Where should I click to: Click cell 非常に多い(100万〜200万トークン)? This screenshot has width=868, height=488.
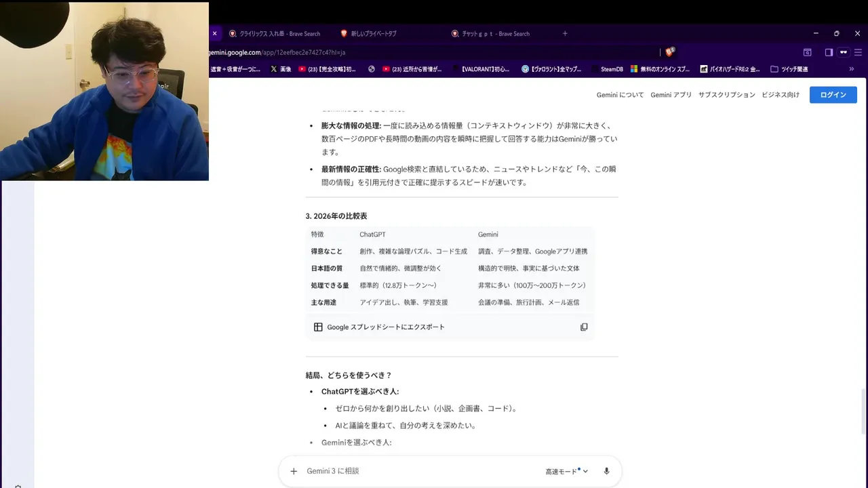[532, 285]
